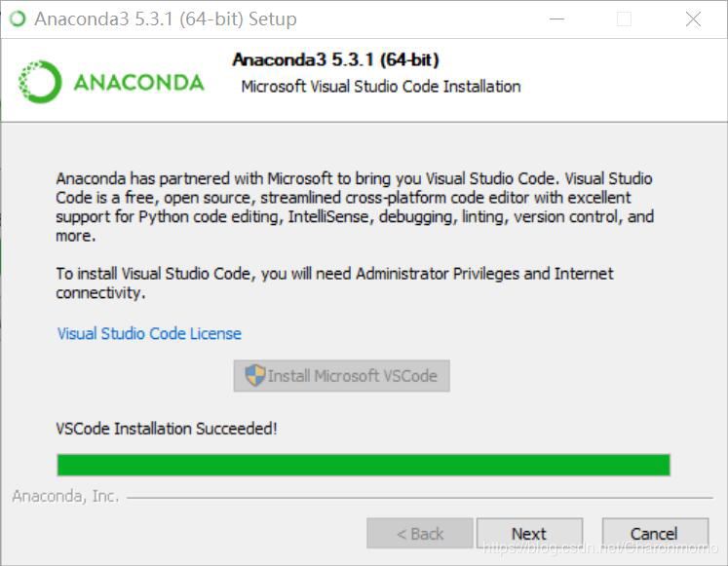
Task: Click the Anaconda icon in the title bar
Action: click(x=18, y=19)
